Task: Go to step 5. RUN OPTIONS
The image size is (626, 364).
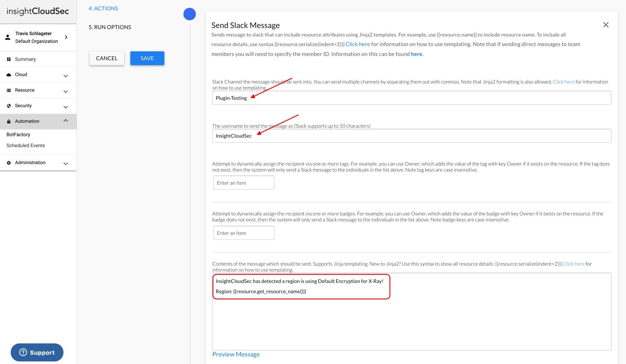Action: (x=110, y=27)
